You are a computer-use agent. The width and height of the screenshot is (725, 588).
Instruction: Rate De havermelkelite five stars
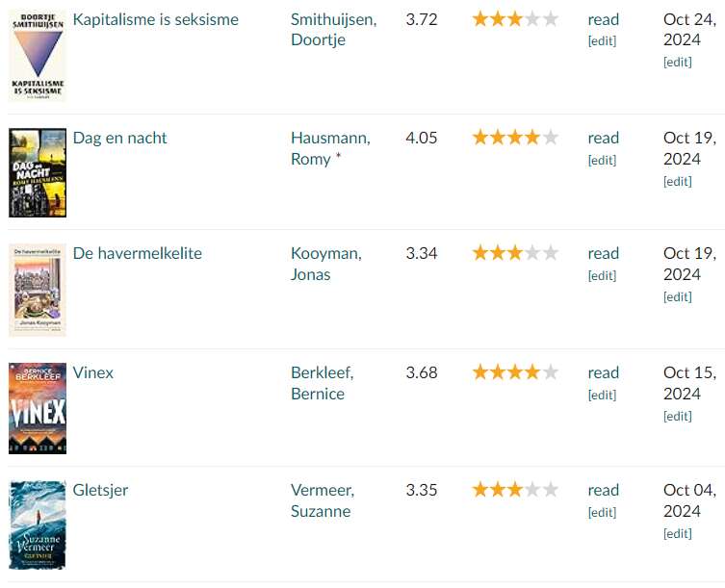tap(550, 253)
